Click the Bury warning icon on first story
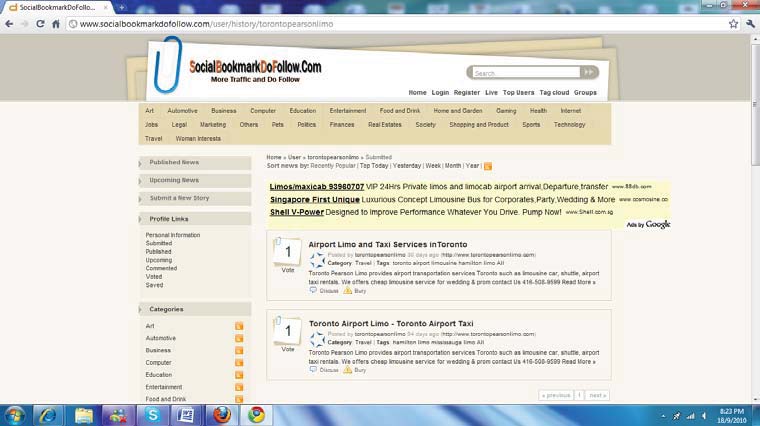 point(348,290)
